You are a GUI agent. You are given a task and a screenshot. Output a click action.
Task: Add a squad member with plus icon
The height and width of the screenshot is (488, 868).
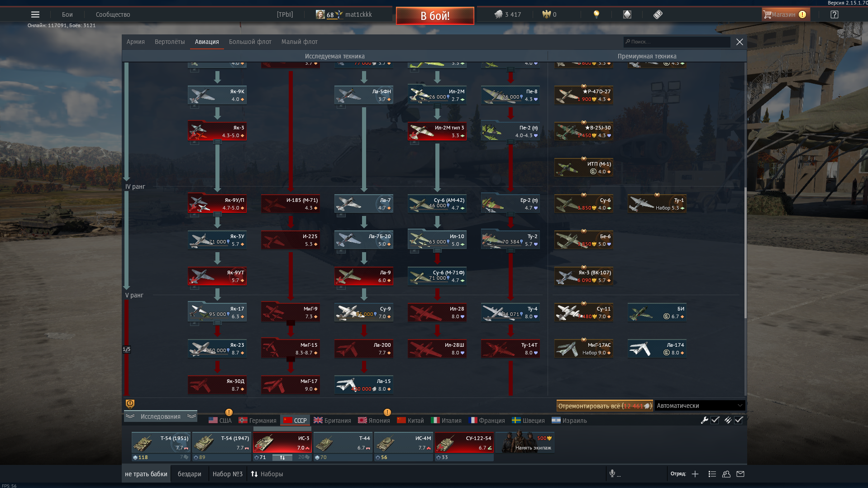tap(695, 474)
